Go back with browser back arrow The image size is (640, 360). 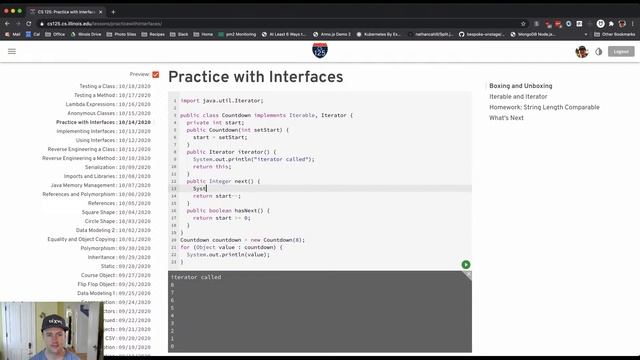click(7, 24)
